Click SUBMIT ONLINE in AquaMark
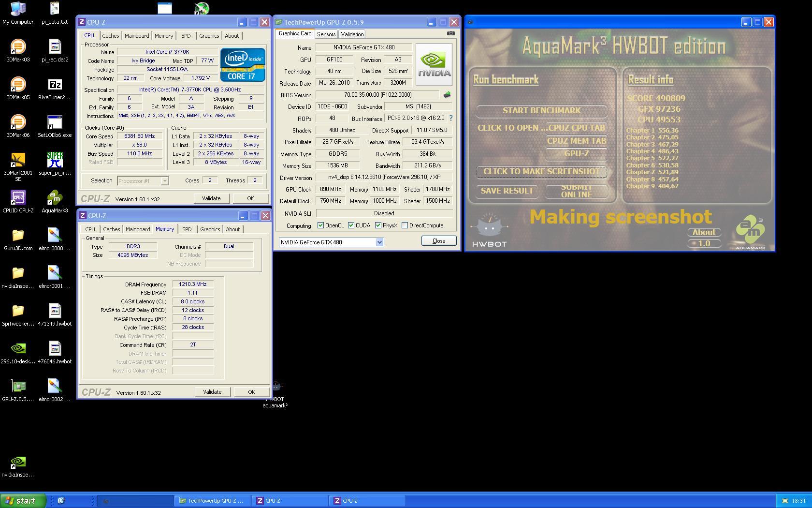The image size is (812, 508). pyautogui.click(x=576, y=191)
